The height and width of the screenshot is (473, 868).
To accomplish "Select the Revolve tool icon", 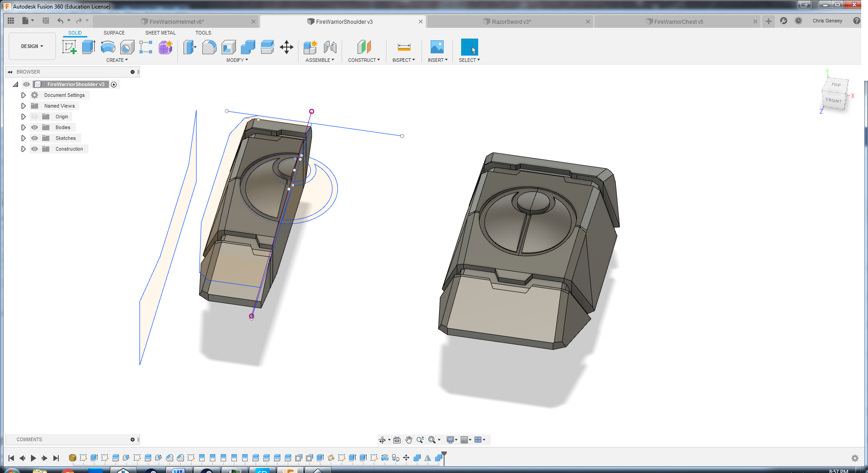I will tap(108, 47).
